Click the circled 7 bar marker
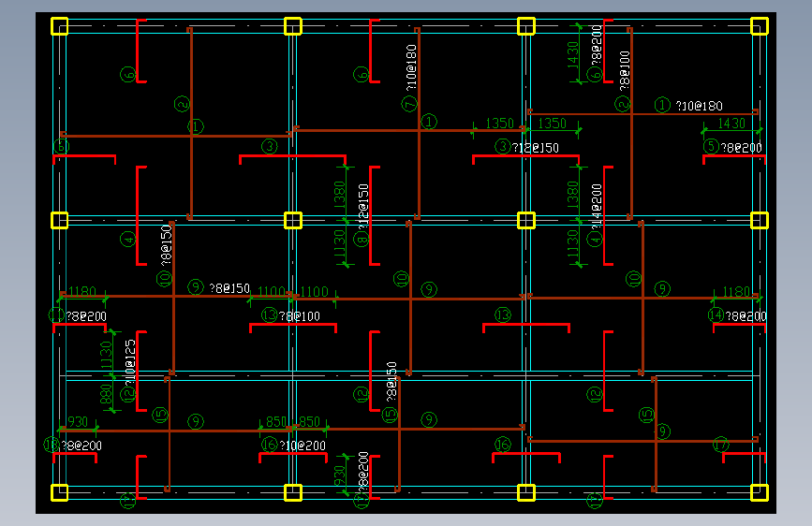Viewport: 812px width, 526px height. (x=409, y=105)
